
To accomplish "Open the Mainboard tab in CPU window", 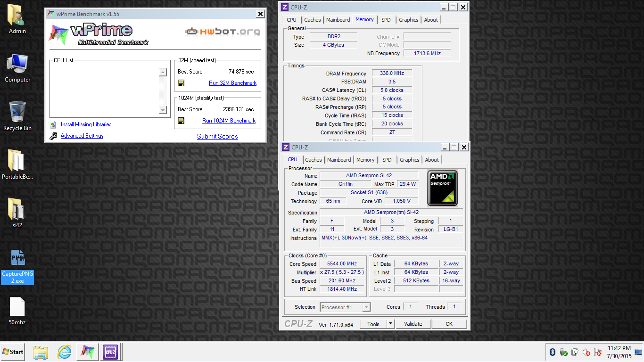I will tap(339, 160).
